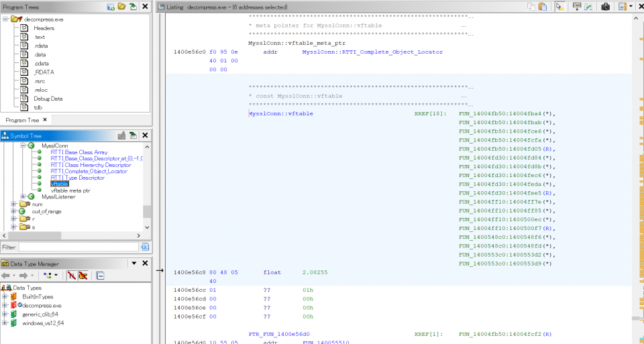
Task: Open the dropdown arrow next to the overview margin icon
Action: pos(631,7)
